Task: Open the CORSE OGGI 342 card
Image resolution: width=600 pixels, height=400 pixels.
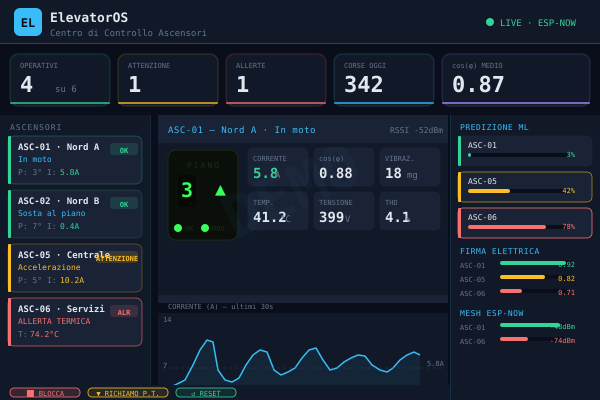Action: pos(384,79)
